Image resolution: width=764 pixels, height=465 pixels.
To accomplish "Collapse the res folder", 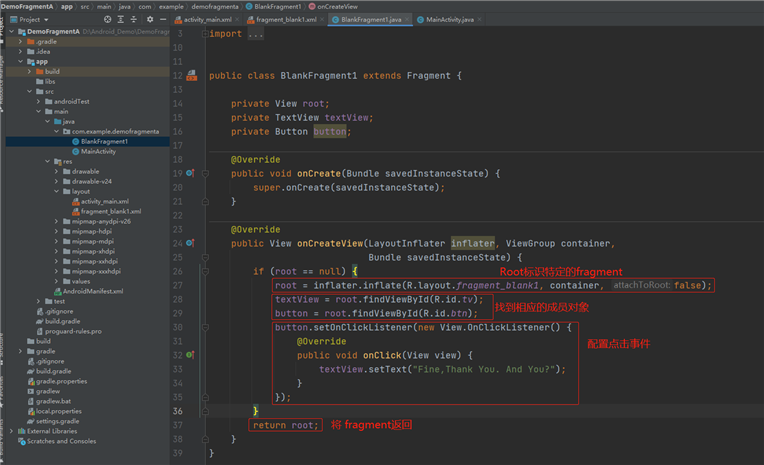I will click(x=47, y=161).
